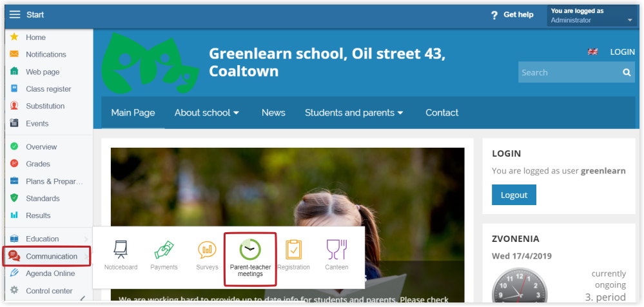Click the Class register sidebar label
This screenshot has width=644, height=307.
click(x=48, y=89)
